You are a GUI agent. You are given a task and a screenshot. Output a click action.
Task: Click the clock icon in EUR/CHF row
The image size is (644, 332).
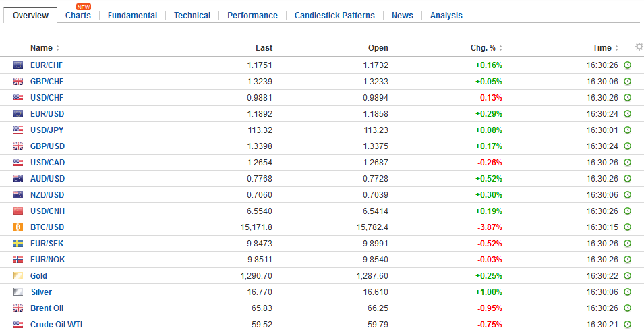627,65
